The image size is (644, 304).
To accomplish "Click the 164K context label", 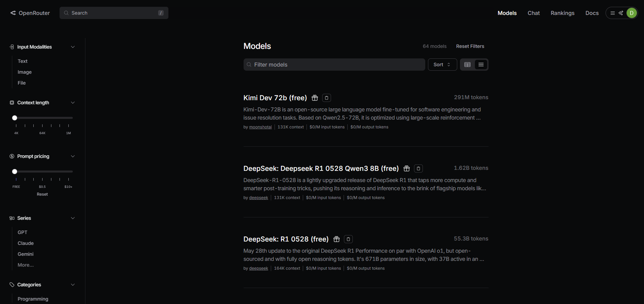I will pos(287,268).
